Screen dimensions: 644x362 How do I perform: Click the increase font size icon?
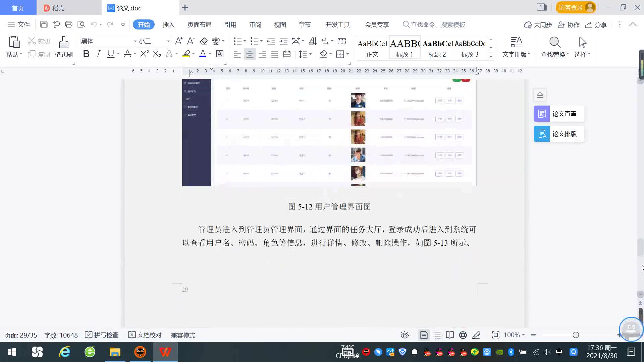pos(179,41)
